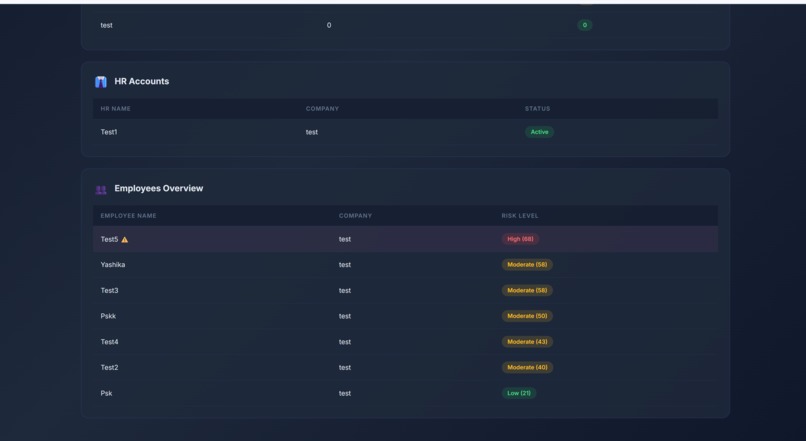Select employee name Test3
This screenshot has height=441, width=806.
[109, 290]
